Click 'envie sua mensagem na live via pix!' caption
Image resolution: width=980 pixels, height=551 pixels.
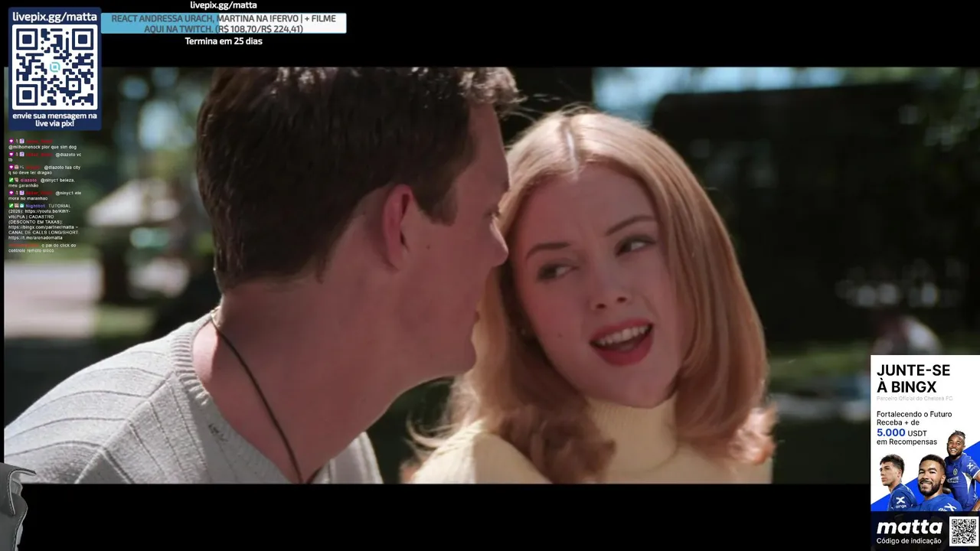(x=54, y=119)
